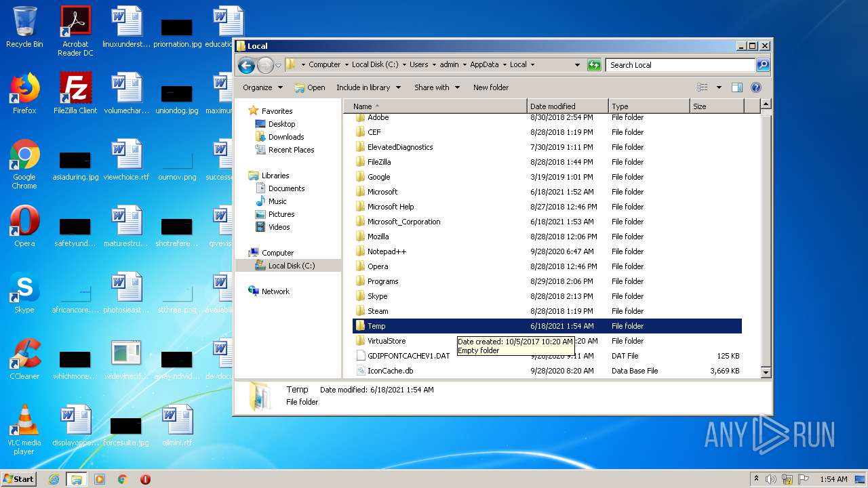Open Skype desktop shortcut
The height and width of the screenshot is (488, 868).
coord(24,293)
